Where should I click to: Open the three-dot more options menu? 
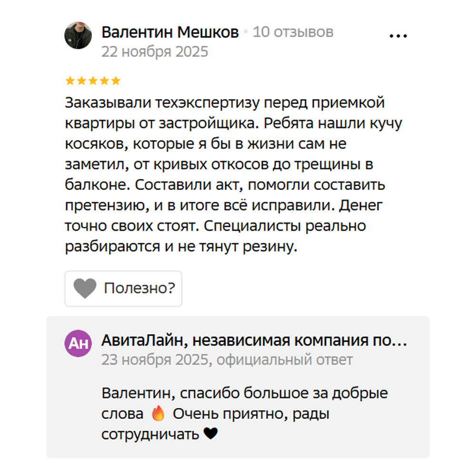tap(398, 36)
